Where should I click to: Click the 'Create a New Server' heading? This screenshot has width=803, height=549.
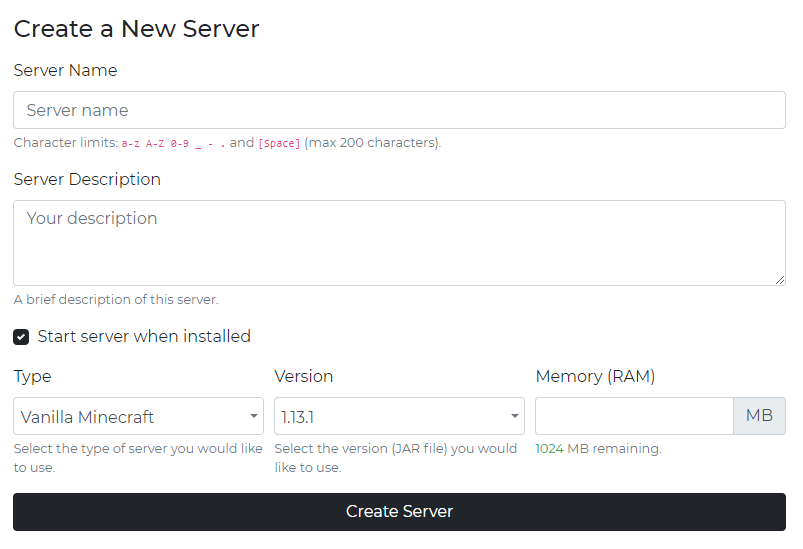coord(136,29)
